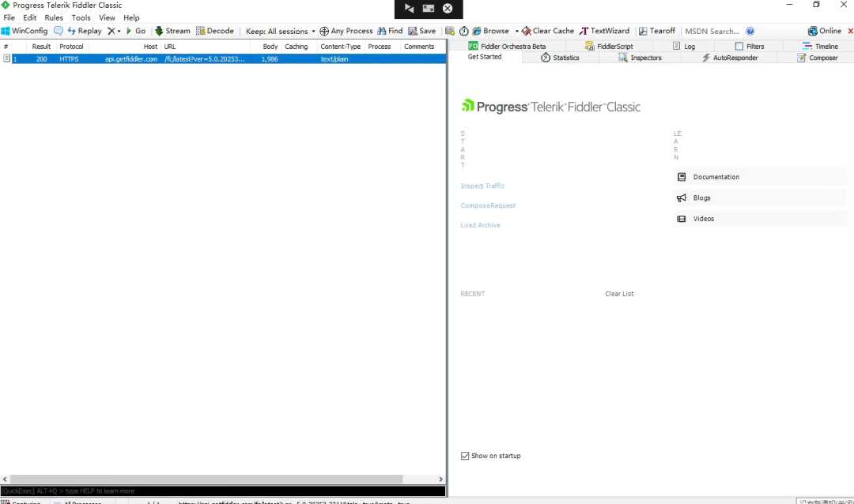Screen dimensions: 854x504
Task: Click the blue help icon
Action: (750, 31)
